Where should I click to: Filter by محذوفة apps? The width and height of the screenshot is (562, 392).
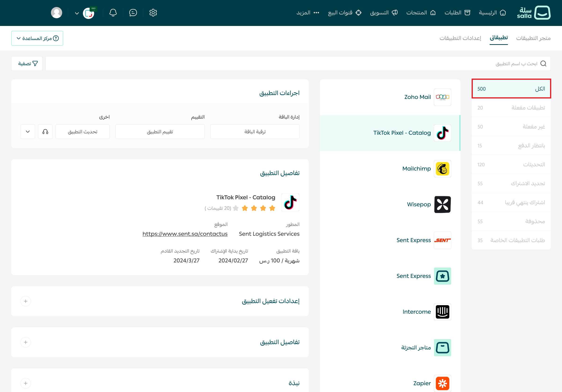511,221
